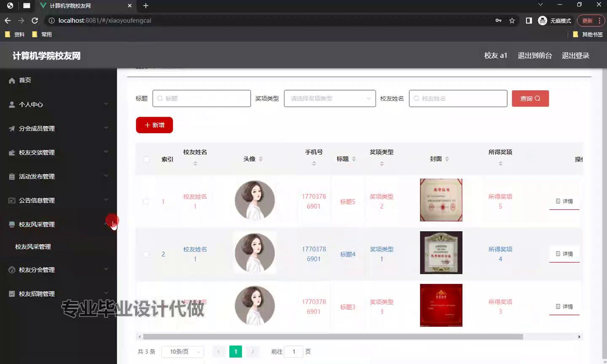Click the table's horizontal scrollbar
Viewport: 607px width, 364px height.
tap(333, 337)
